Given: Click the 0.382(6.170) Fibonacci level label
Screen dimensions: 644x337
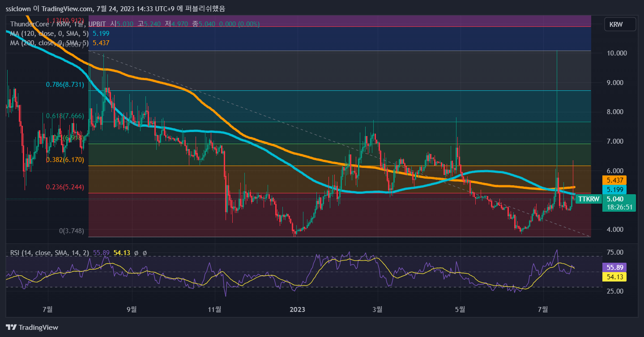Looking at the screenshot, I should (65, 159).
